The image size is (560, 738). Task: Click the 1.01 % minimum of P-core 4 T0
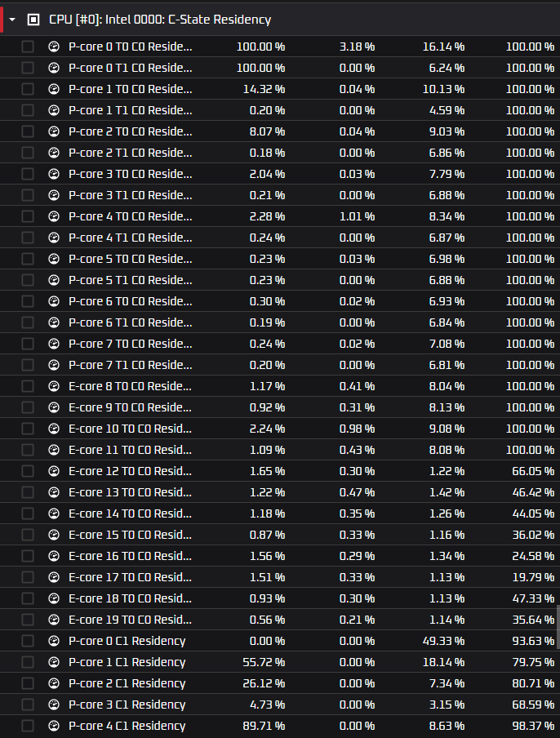(358, 216)
